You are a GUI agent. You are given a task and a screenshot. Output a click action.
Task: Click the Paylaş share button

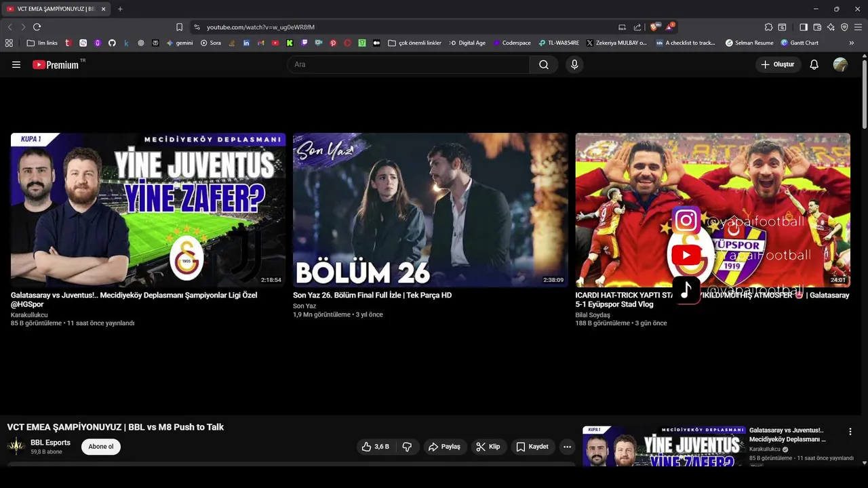click(x=444, y=447)
